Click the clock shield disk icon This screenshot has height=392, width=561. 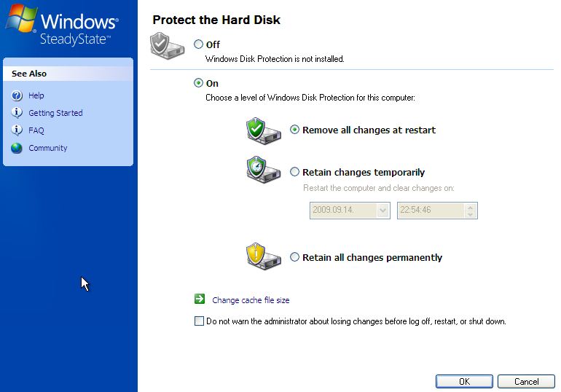pos(263,172)
